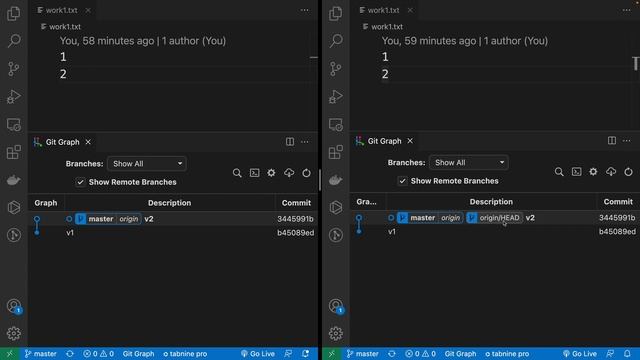Screen dimensions: 640x360
Task: Synchronize changes in left status bar
Action: click(x=70, y=354)
